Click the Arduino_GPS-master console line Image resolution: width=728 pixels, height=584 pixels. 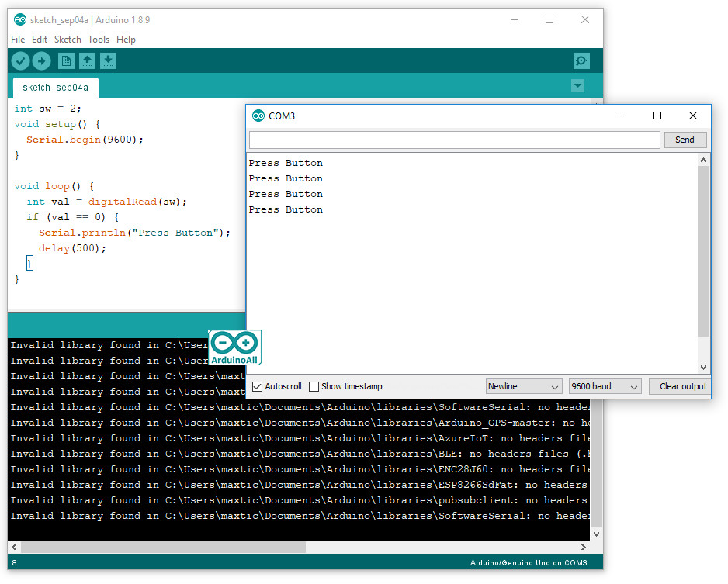coord(300,423)
